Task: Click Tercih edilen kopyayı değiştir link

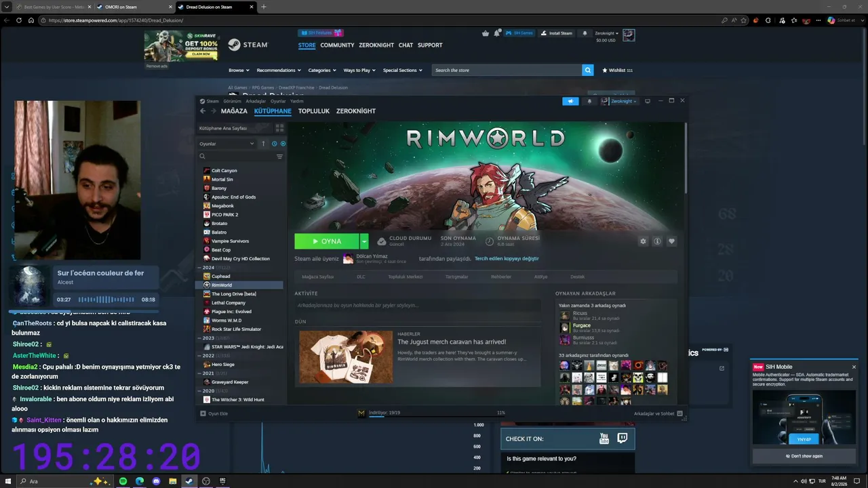Action: pyautogui.click(x=507, y=258)
